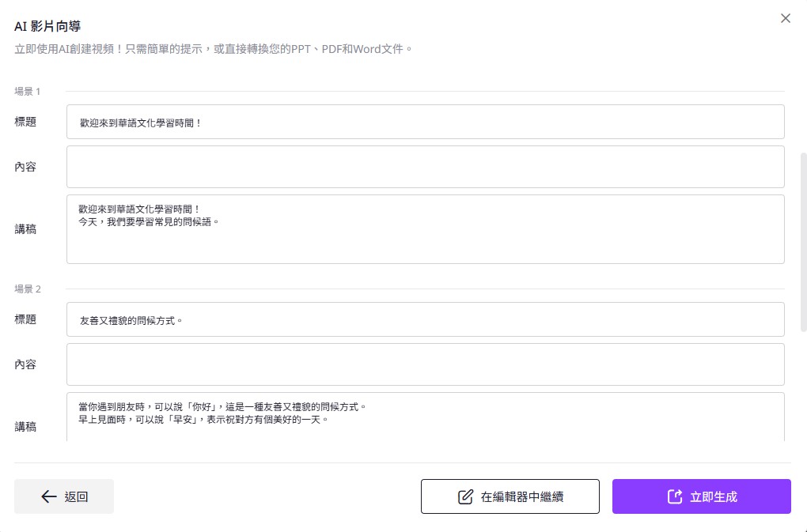Select the 標題 field showing 友善又禮貌的問候方式
This screenshot has height=532, width=807.
click(425, 319)
